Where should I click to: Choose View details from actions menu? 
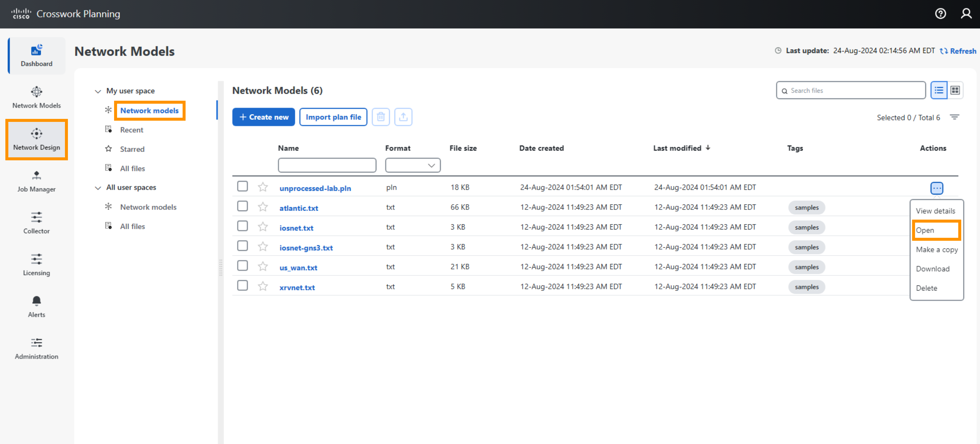coord(936,211)
